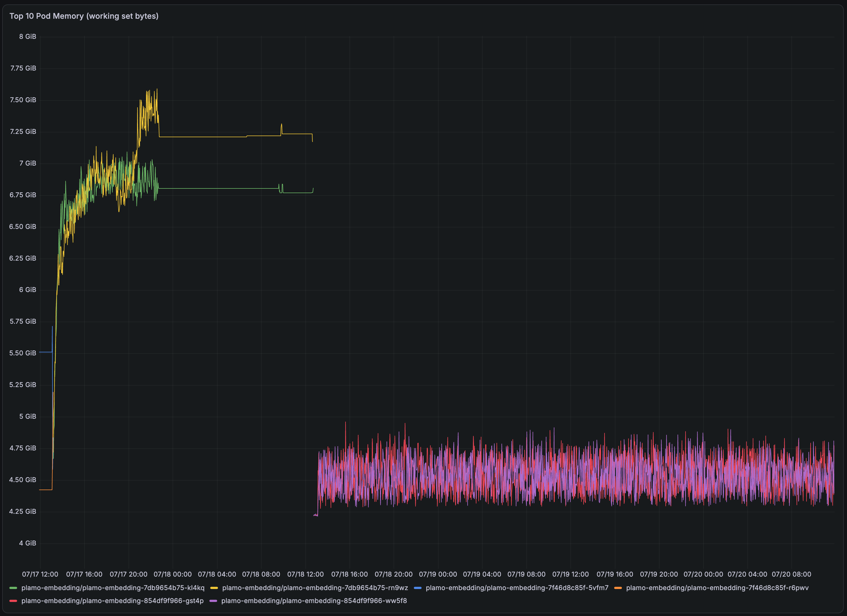
Task: Click the '4.75 GiB' y-axis label
Action: tap(23, 448)
